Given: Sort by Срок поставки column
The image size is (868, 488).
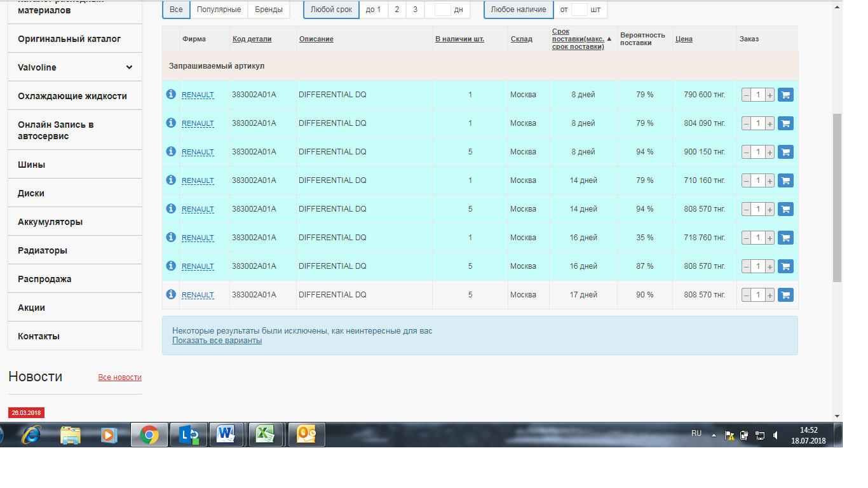Looking at the screenshot, I should click(578, 39).
